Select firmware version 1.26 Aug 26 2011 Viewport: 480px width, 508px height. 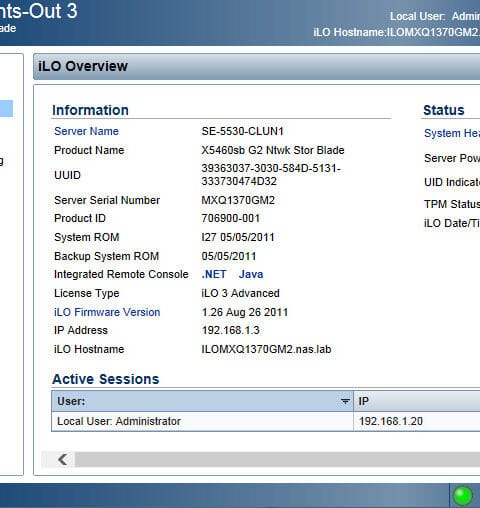[245, 312]
